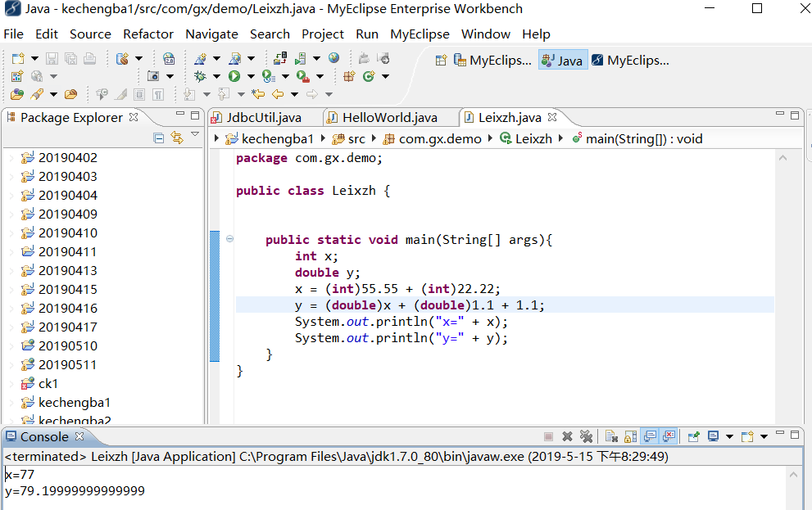
Task: Click the Run/Stop server icon
Action: (301, 58)
